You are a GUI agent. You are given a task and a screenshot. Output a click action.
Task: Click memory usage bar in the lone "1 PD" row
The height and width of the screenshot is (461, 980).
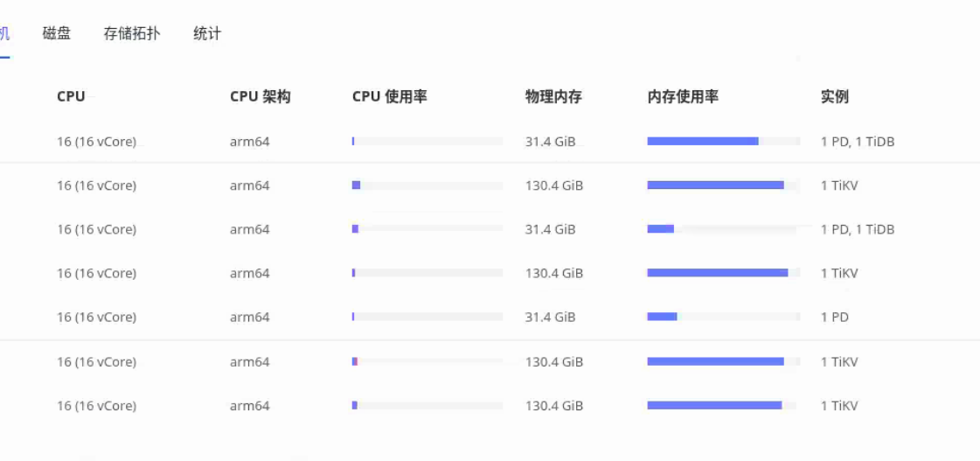tap(723, 317)
